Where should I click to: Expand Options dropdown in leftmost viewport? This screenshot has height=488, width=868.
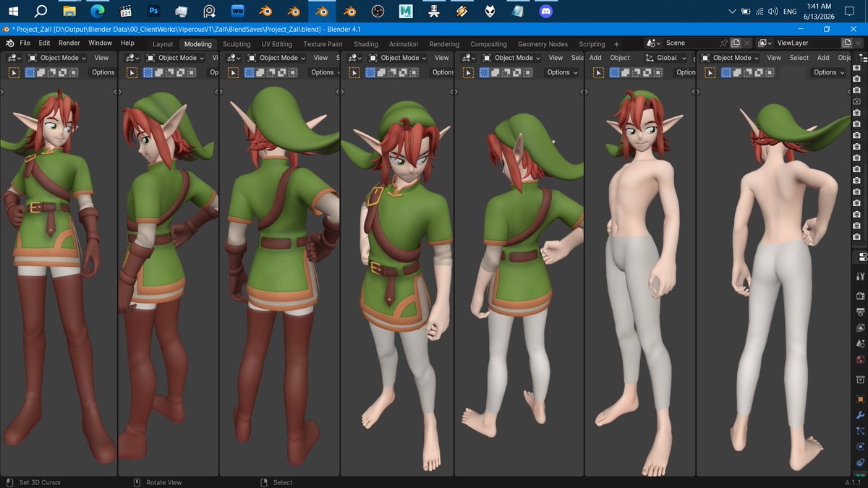103,72
